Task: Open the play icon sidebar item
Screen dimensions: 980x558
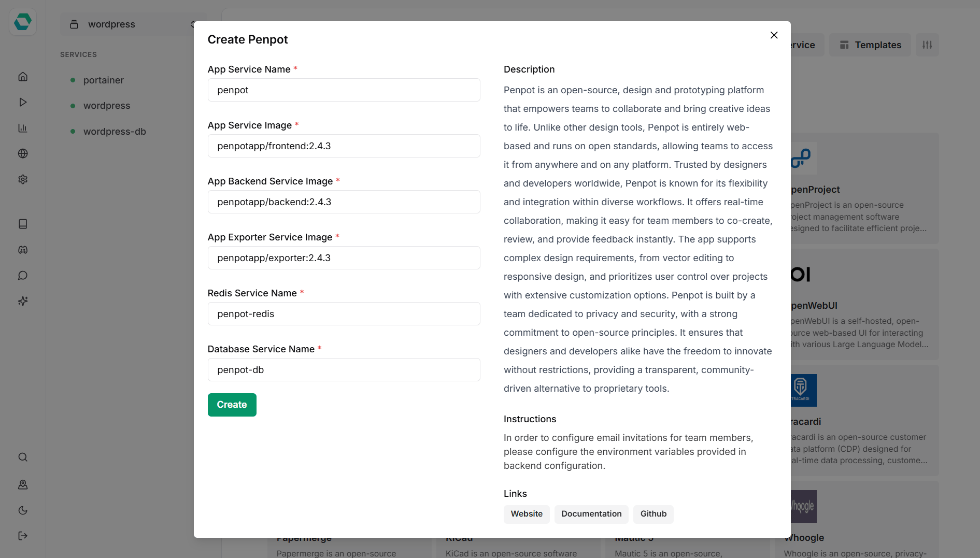Action: click(23, 102)
